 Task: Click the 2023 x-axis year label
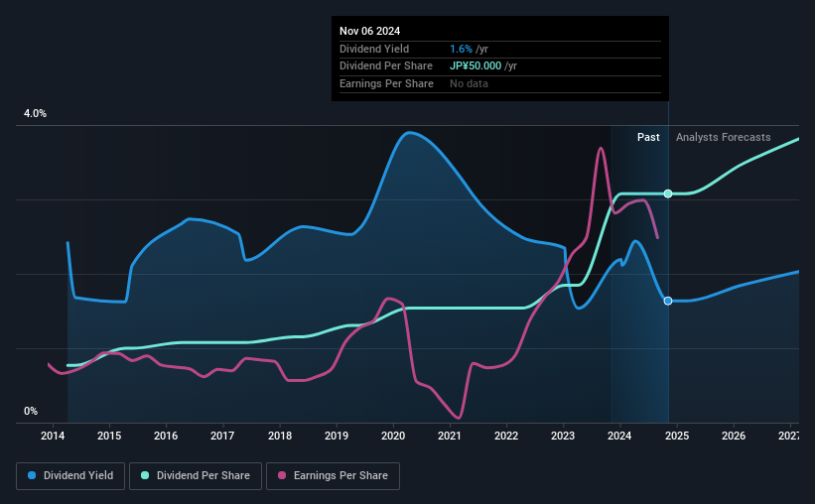pyautogui.click(x=563, y=436)
